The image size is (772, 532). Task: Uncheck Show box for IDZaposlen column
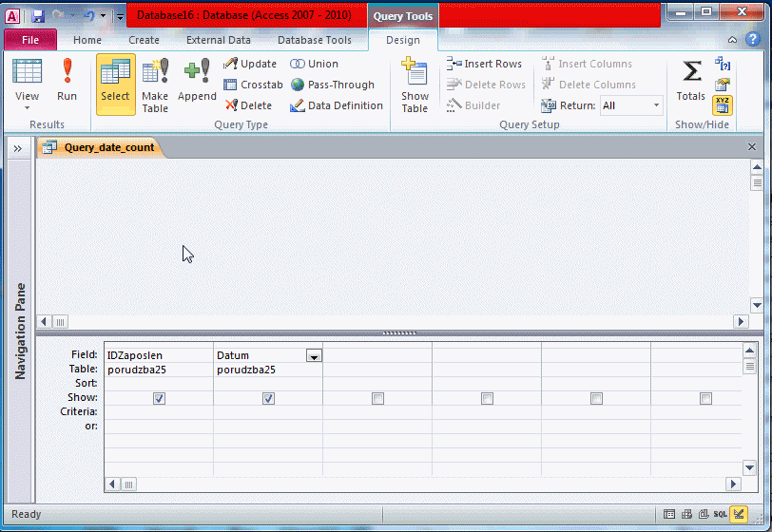(x=159, y=398)
